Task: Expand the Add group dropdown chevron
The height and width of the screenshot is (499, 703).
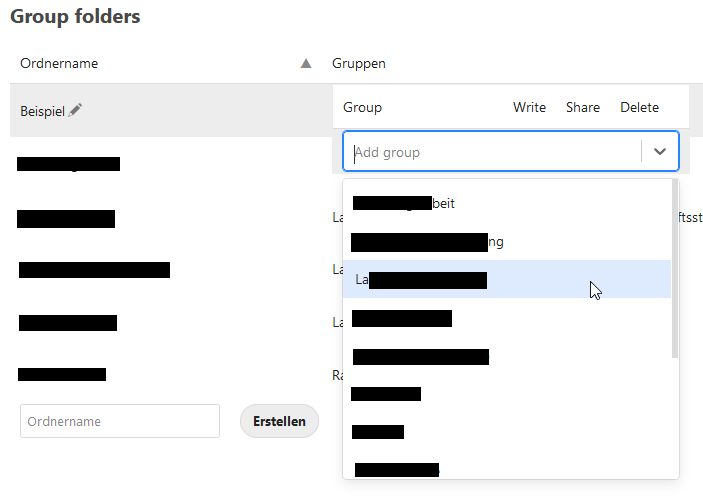Action: click(x=660, y=152)
